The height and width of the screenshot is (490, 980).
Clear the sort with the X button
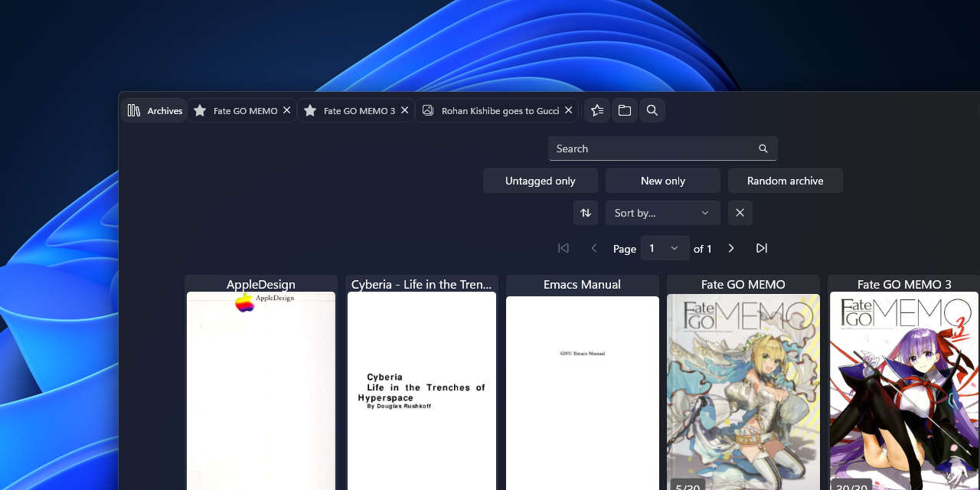tap(740, 213)
